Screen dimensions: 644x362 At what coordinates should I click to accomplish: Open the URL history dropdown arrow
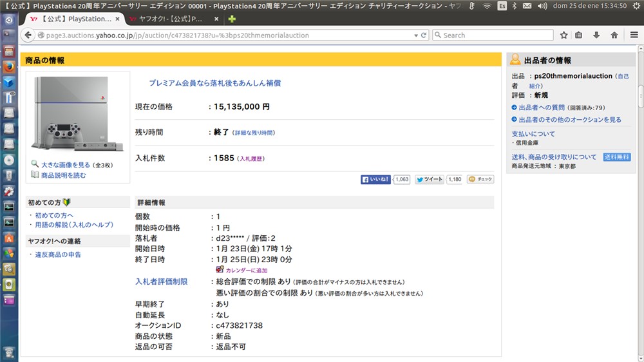click(415, 35)
